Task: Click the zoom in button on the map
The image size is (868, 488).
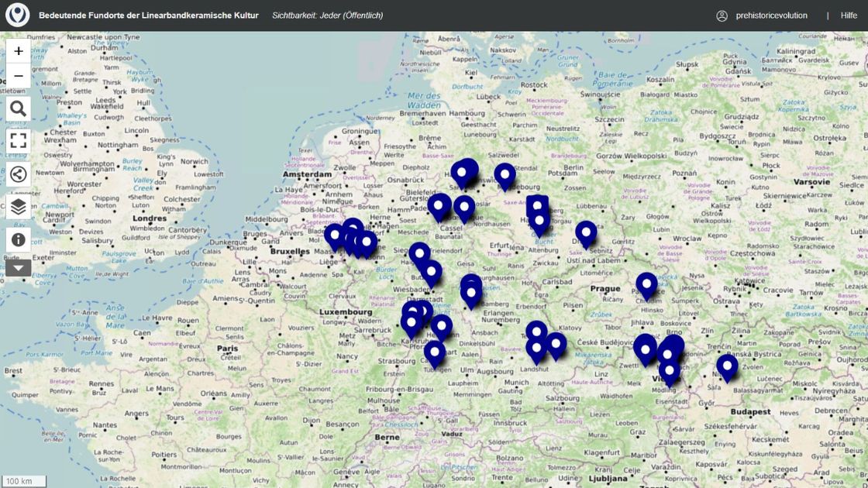Action: (x=18, y=50)
